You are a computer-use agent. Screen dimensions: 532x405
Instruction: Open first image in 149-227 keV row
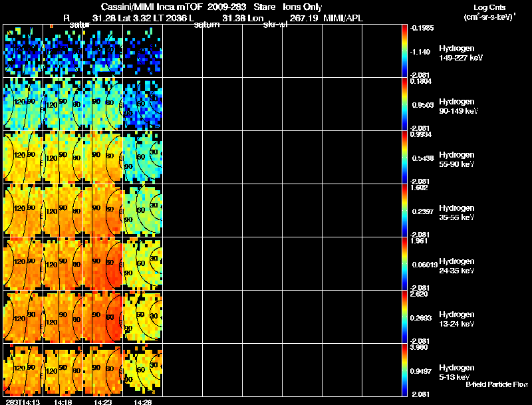pyautogui.click(x=23, y=51)
